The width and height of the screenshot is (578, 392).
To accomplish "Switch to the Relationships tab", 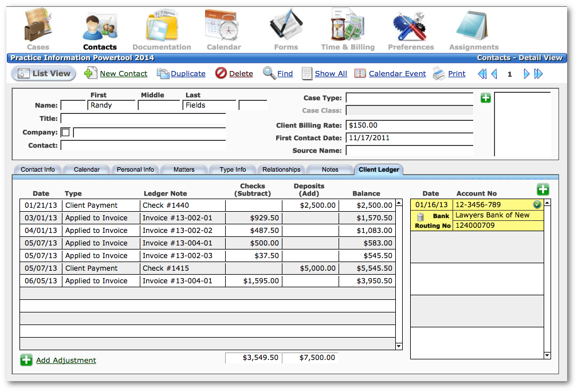I will (281, 169).
